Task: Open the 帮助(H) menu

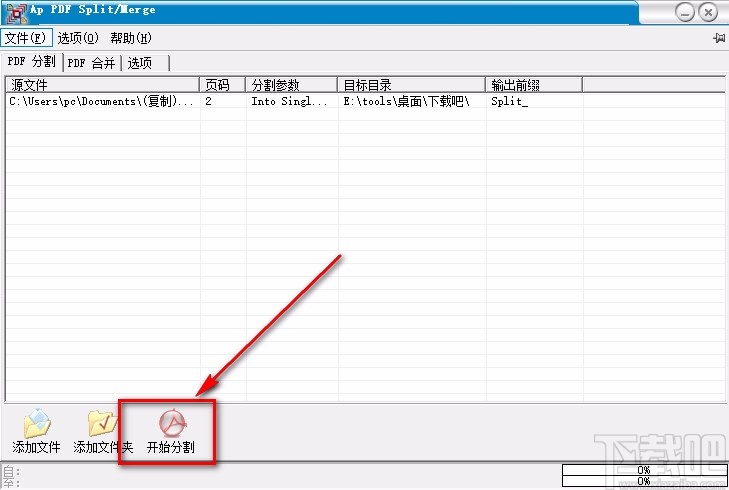Action: tap(131, 38)
